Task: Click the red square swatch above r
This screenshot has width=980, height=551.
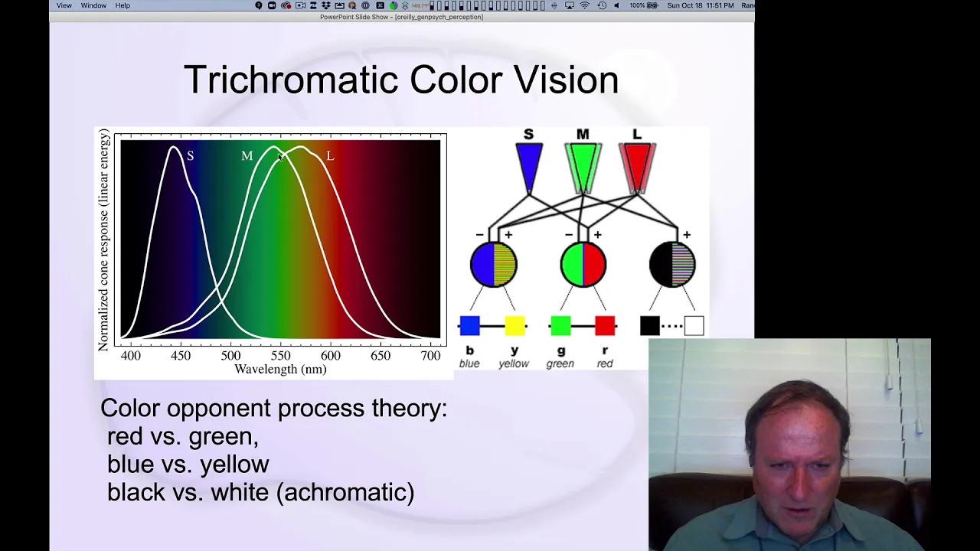Action: coord(605,326)
